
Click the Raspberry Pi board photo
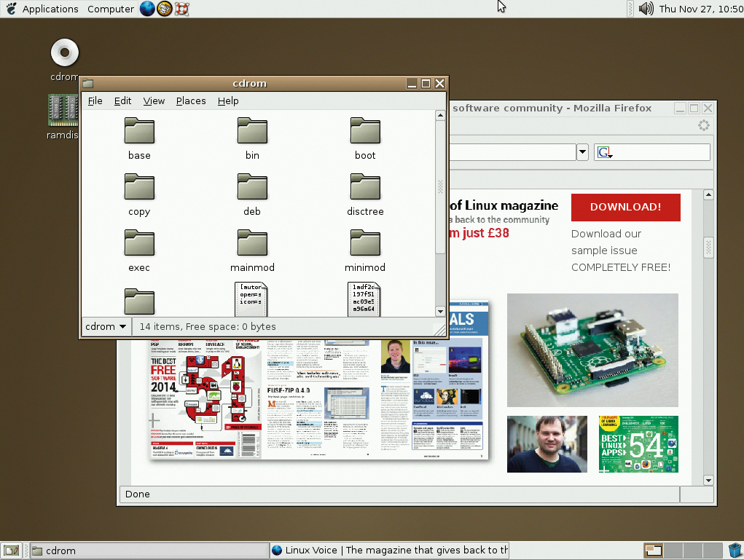(x=592, y=350)
